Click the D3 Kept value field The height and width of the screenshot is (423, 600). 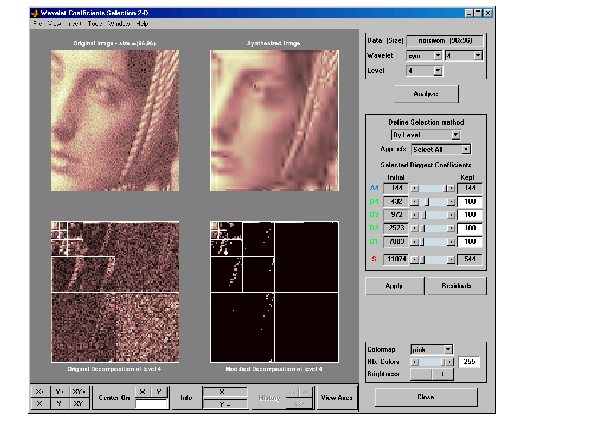[470, 215]
